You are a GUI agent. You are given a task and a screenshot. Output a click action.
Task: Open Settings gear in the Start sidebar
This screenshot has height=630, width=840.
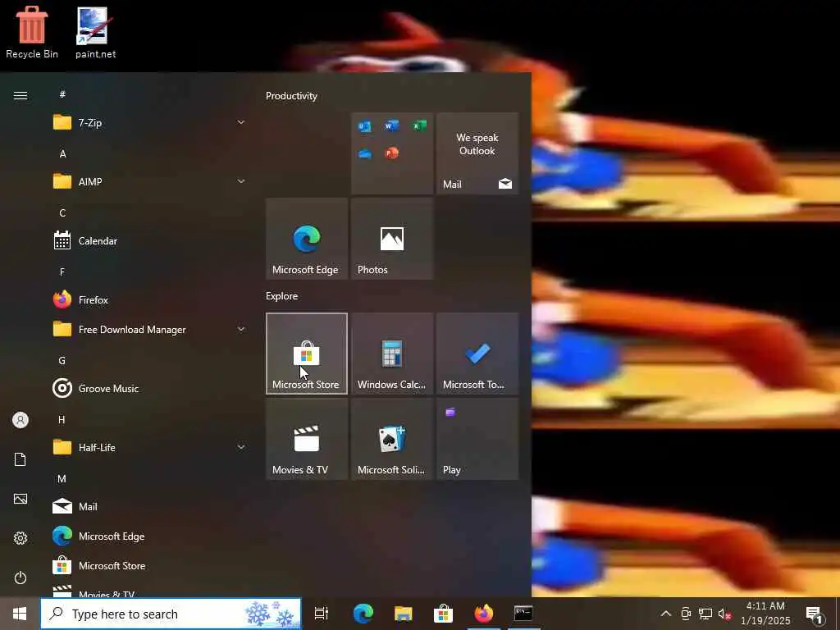[x=21, y=538]
